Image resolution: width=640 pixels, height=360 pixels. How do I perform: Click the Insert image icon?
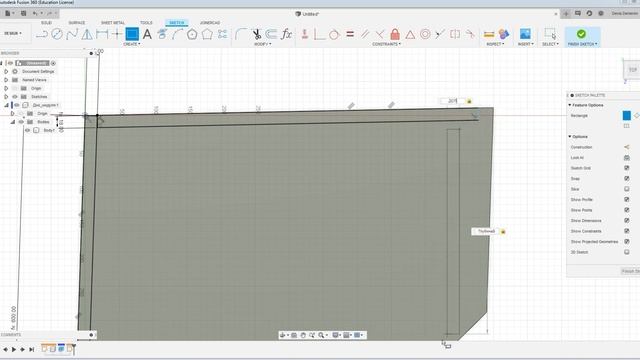525,34
